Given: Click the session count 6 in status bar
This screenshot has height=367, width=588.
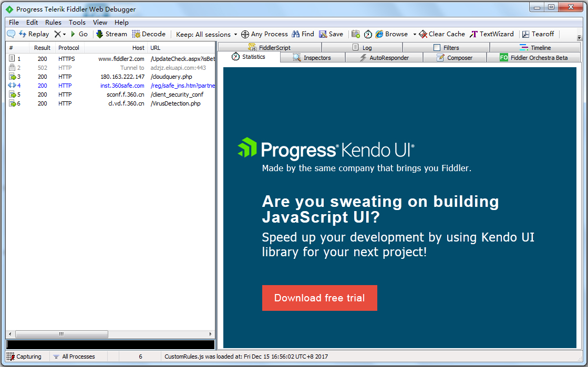Looking at the screenshot, I should tap(141, 356).
